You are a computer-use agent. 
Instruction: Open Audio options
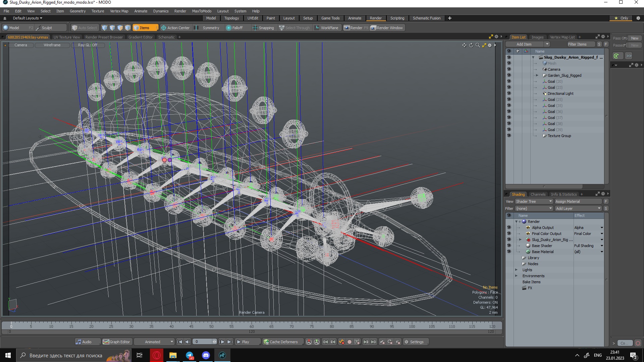[88, 342]
